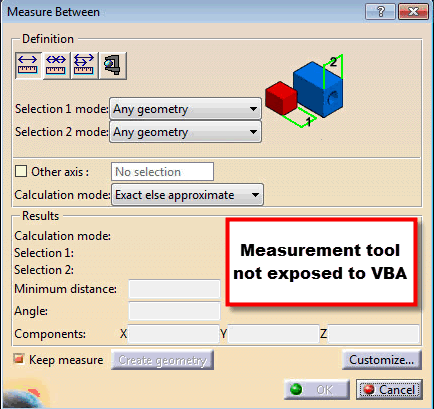
Task: Close the Measure Between dialog
Action: [x=413, y=12]
